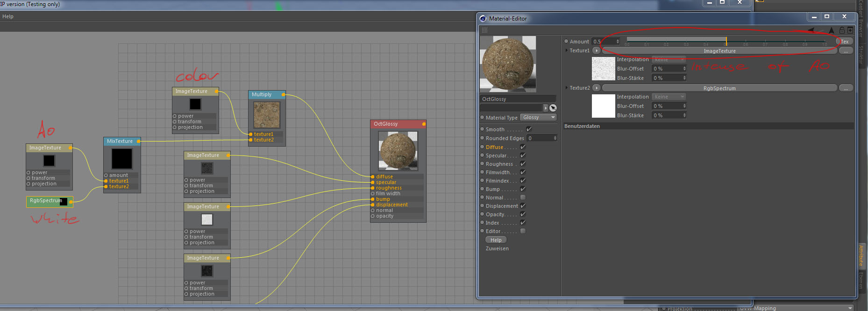
Task: Click the roughness input port on OctGlossy node
Action: pyautogui.click(x=372, y=188)
